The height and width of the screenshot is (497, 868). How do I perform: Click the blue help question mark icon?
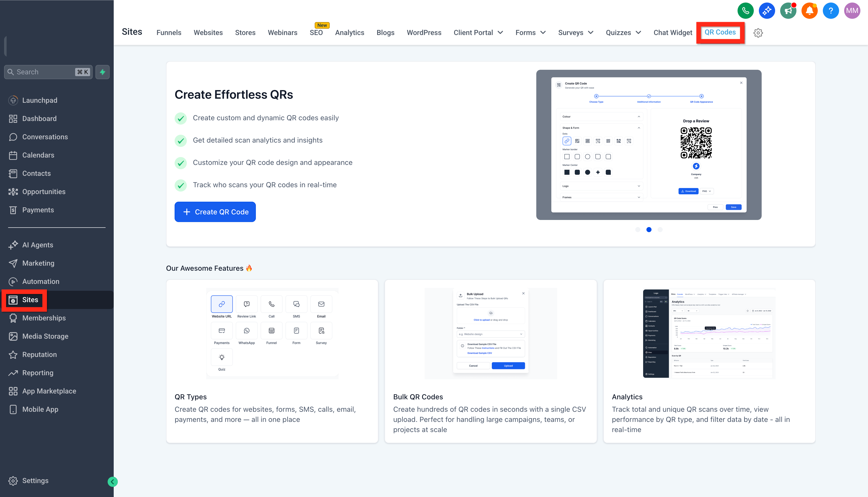[831, 11]
